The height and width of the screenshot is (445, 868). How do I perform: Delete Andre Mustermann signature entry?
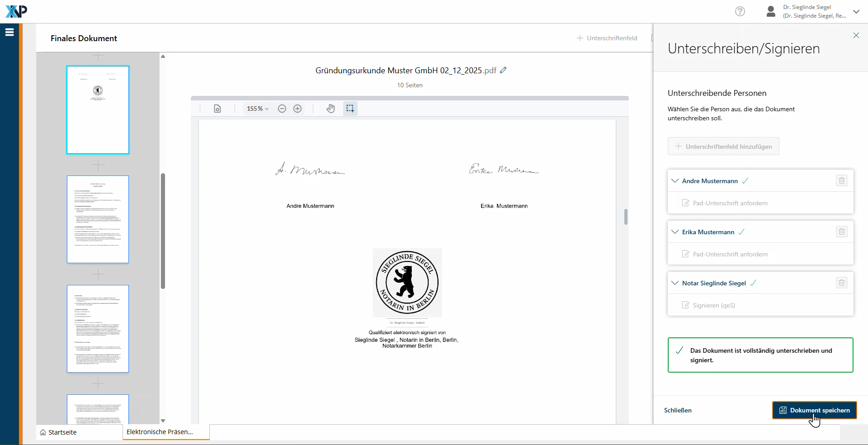click(841, 181)
